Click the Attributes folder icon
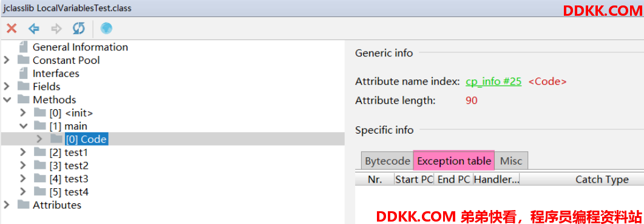Screen dimensions: 644x224 (23, 205)
